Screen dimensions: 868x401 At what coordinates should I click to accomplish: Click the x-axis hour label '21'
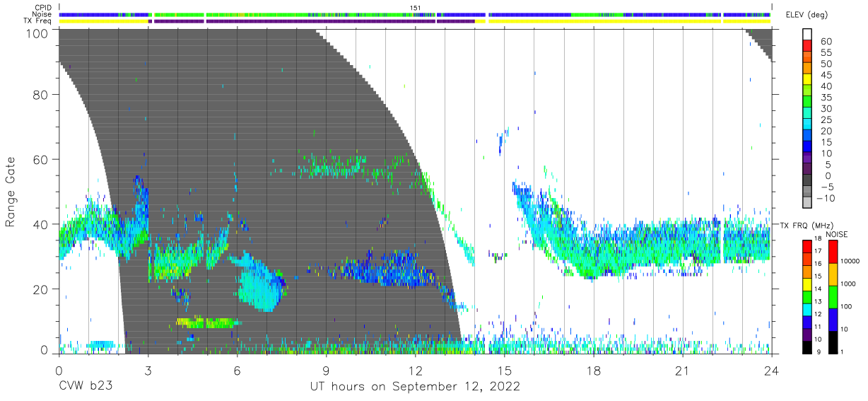pos(682,370)
